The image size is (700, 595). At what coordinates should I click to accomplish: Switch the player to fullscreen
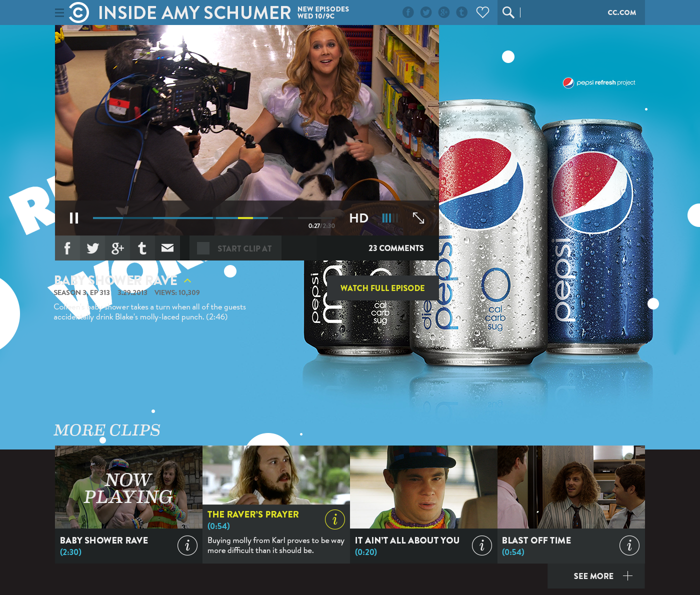[x=418, y=218]
